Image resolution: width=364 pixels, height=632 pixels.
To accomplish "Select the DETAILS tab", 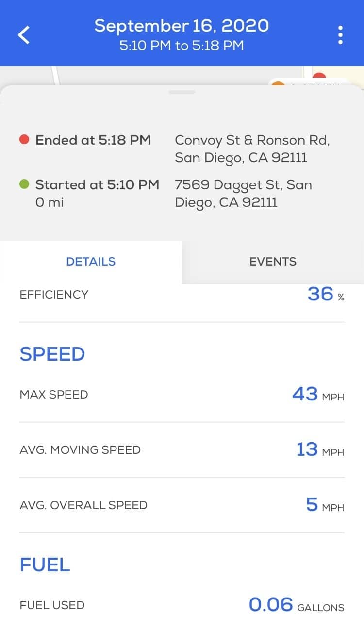I will click(91, 262).
